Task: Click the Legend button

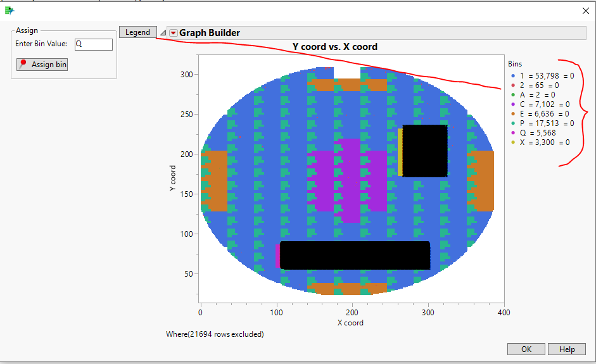Action: coord(137,32)
